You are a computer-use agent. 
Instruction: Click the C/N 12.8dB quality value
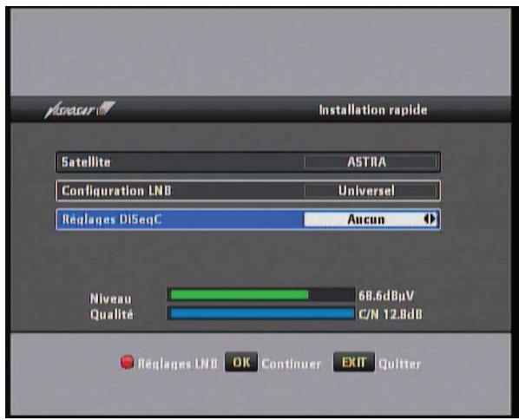tap(391, 314)
